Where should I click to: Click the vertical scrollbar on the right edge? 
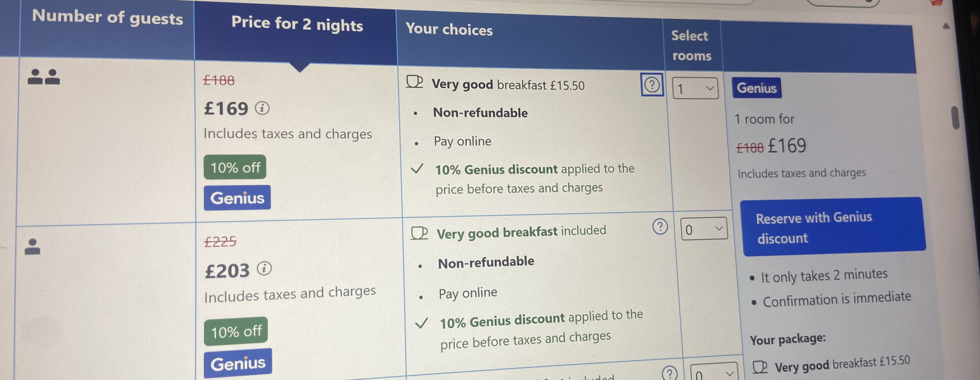coord(955,117)
